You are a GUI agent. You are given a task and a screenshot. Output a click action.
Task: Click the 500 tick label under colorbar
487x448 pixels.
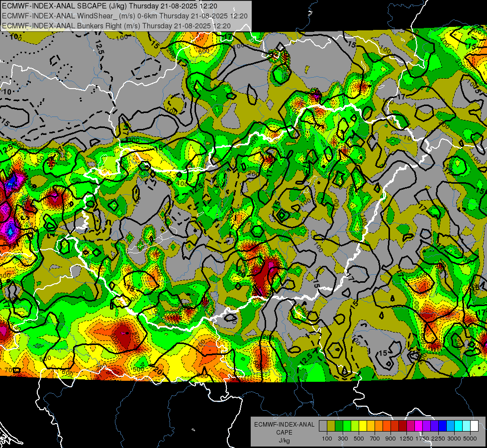(359, 439)
